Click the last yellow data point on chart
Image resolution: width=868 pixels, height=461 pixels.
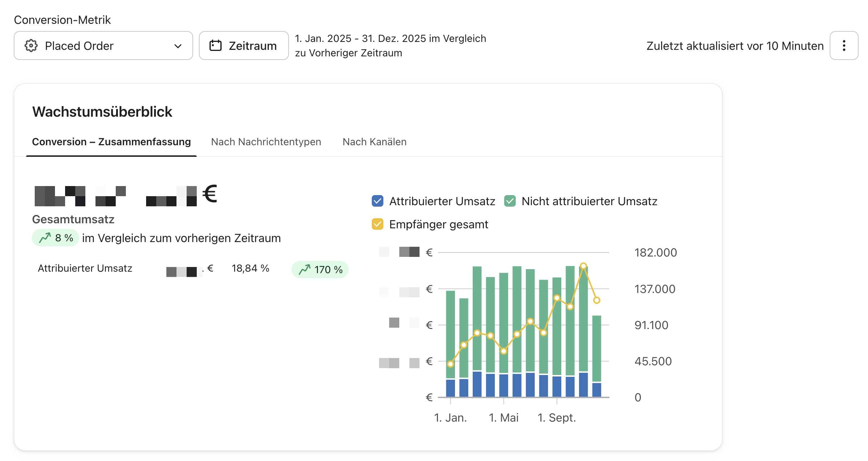click(597, 300)
